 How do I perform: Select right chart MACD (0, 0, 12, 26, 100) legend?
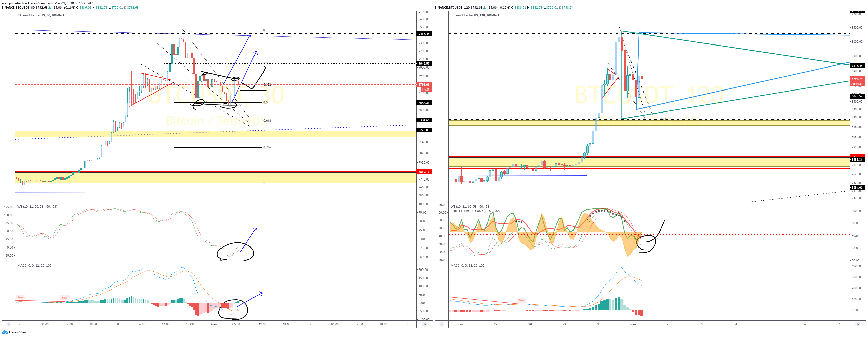[x=468, y=266]
